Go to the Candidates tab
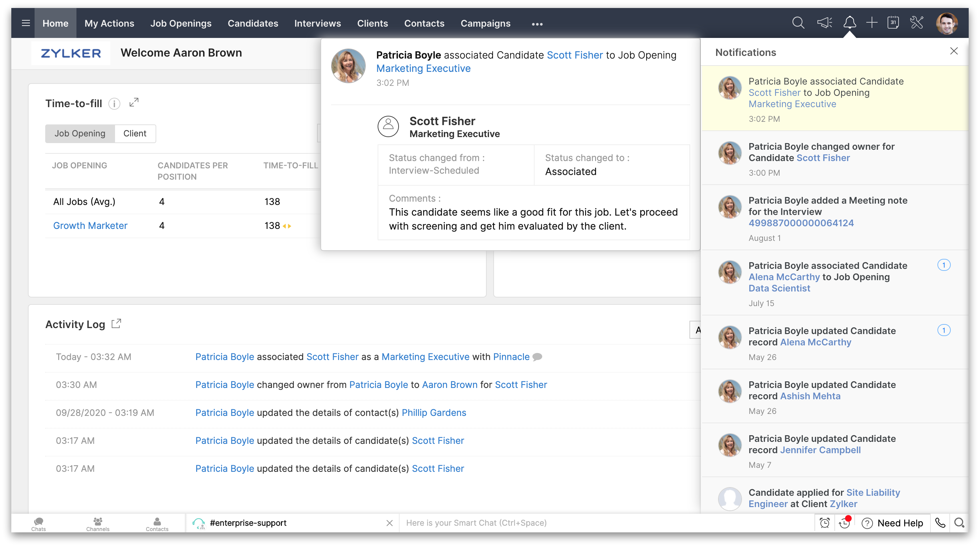980x547 pixels. (253, 23)
